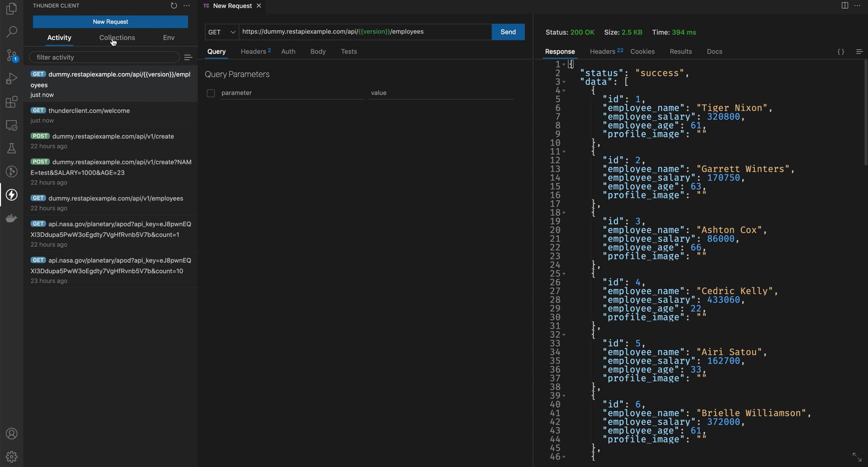Collapse the employee object on line 25

(564, 274)
